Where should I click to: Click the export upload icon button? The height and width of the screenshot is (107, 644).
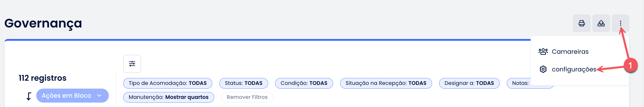tap(601, 23)
